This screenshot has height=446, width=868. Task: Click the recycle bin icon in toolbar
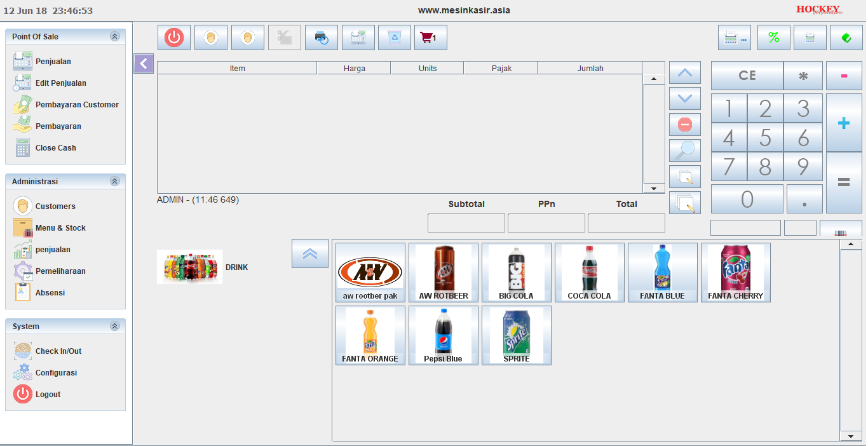click(395, 37)
